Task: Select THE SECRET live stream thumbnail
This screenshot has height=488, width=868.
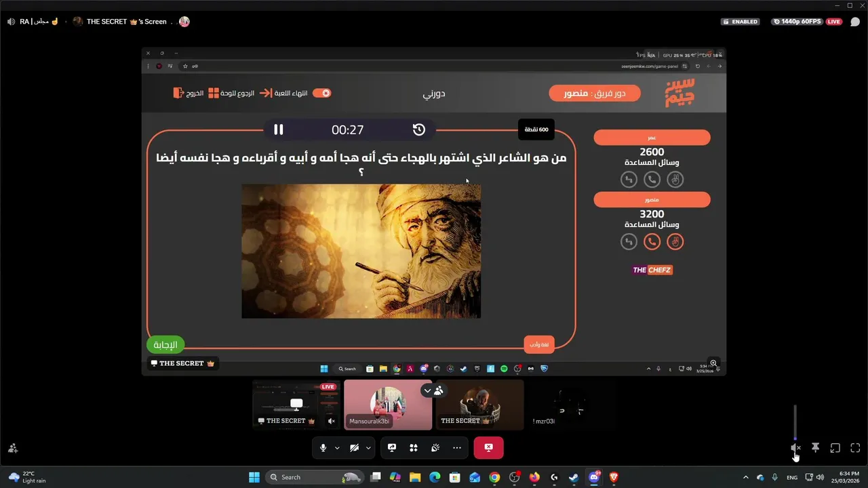Action: 296,405
